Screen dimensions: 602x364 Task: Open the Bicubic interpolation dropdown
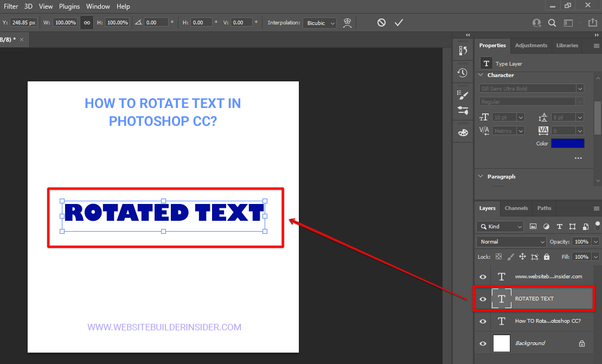click(x=319, y=23)
